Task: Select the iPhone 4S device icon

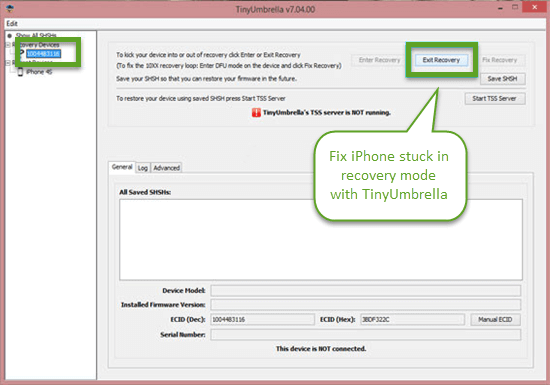Action: pos(20,72)
